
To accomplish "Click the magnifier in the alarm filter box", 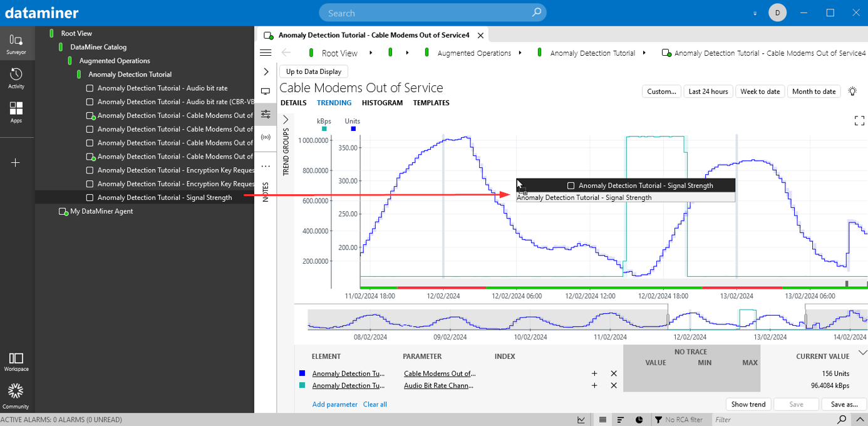I will point(842,420).
